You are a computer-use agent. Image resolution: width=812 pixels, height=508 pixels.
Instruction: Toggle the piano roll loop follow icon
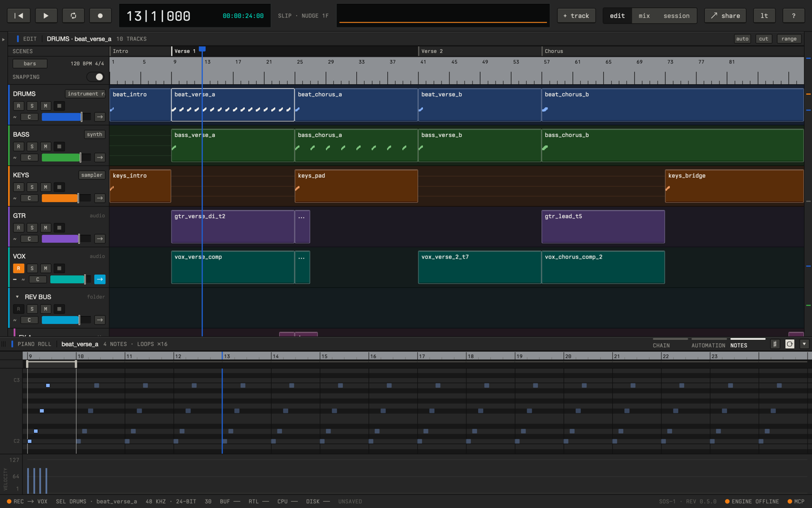pyautogui.click(x=789, y=344)
